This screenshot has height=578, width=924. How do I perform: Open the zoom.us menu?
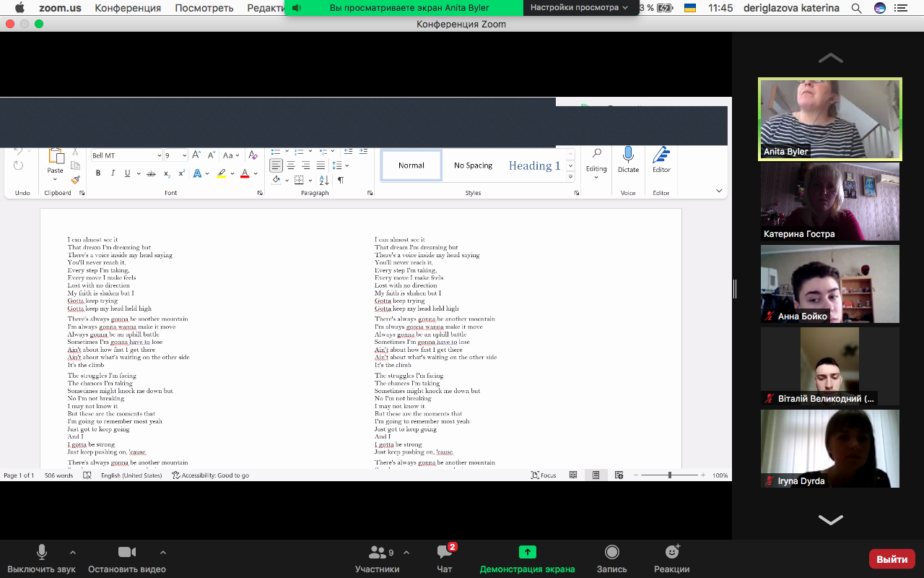tap(61, 8)
